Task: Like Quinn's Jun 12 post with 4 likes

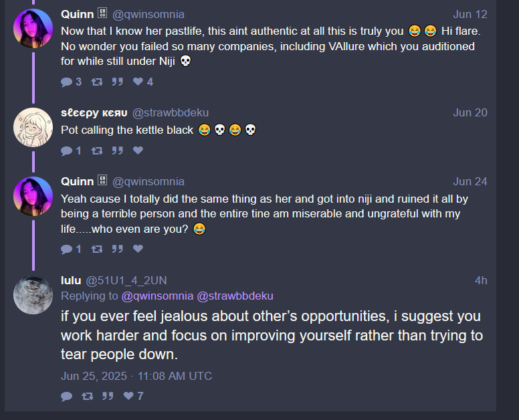Action: [x=142, y=82]
